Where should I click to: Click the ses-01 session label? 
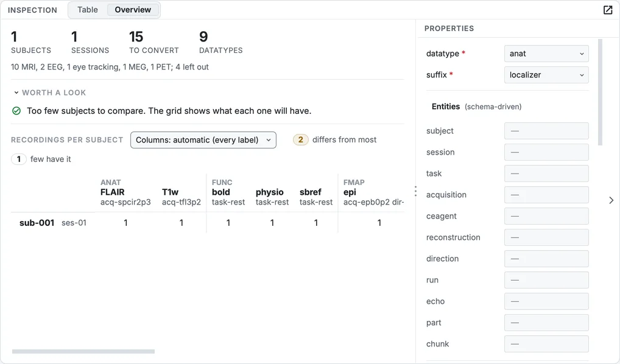pos(74,223)
